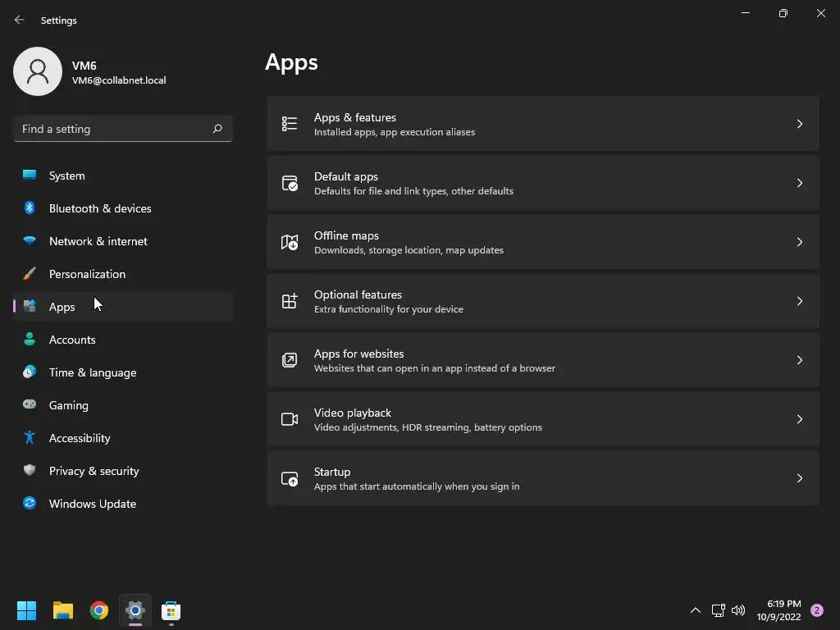The width and height of the screenshot is (840, 630).
Task: Click the search magnifier icon
Action: click(217, 129)
